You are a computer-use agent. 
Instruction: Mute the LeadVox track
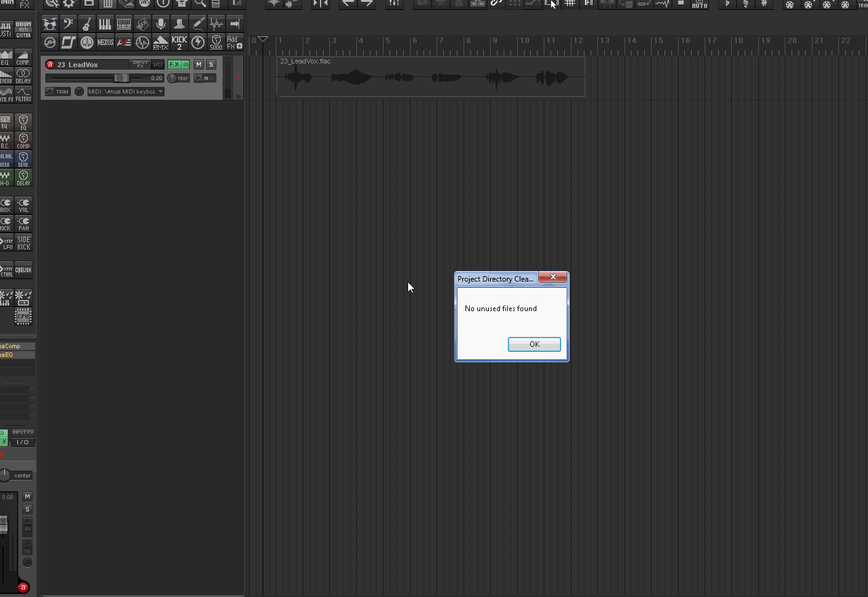(199, 65)
